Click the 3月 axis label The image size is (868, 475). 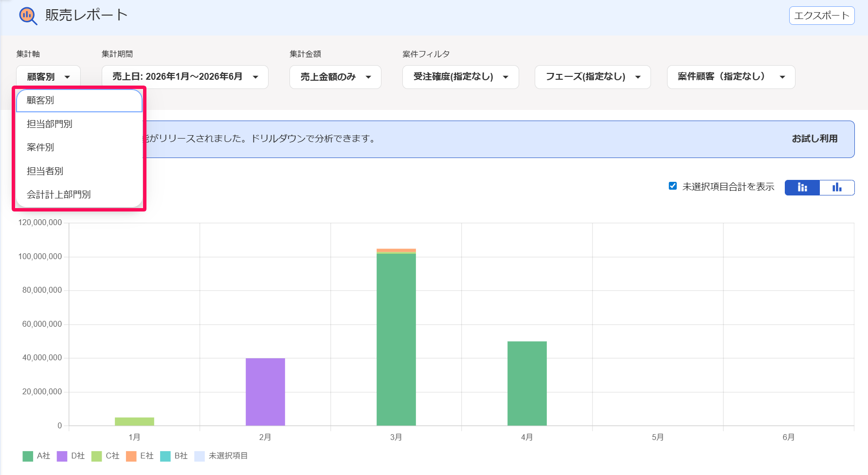pos(396,437)
